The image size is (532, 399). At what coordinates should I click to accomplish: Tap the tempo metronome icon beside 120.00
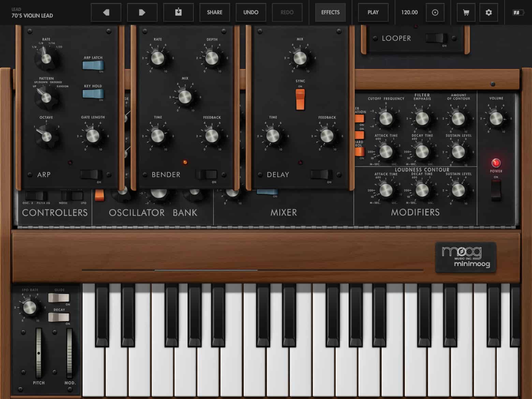coord(435,12)
